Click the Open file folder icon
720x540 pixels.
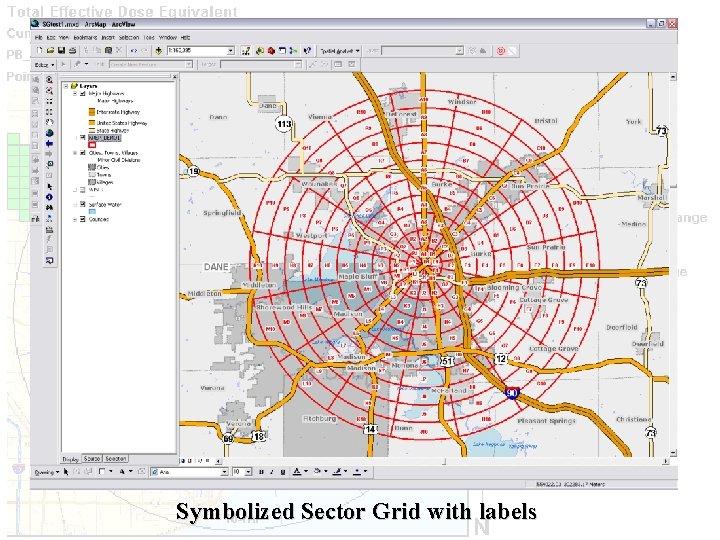[x=51, y=51]
